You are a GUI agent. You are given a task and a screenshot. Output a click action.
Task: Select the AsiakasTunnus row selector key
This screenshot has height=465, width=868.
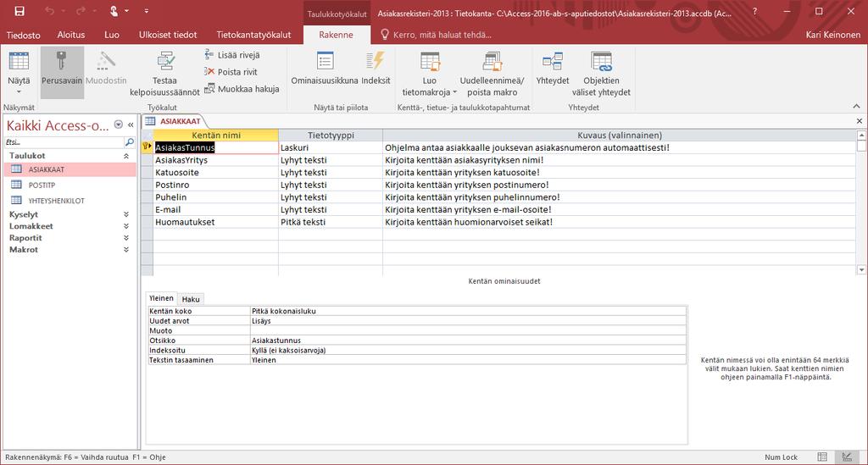pos(147,147)
